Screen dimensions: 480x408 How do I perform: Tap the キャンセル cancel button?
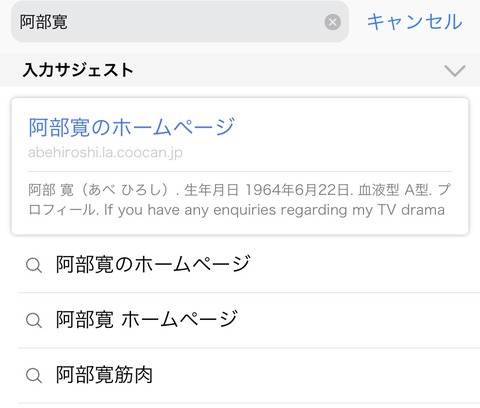[414, 22]
